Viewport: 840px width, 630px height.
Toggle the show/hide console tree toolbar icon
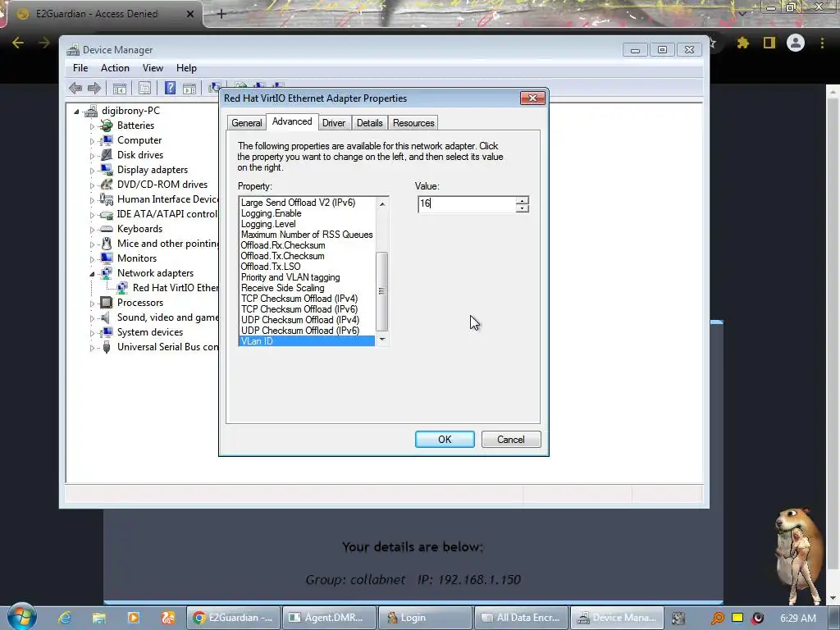click(x=120, y=89)
